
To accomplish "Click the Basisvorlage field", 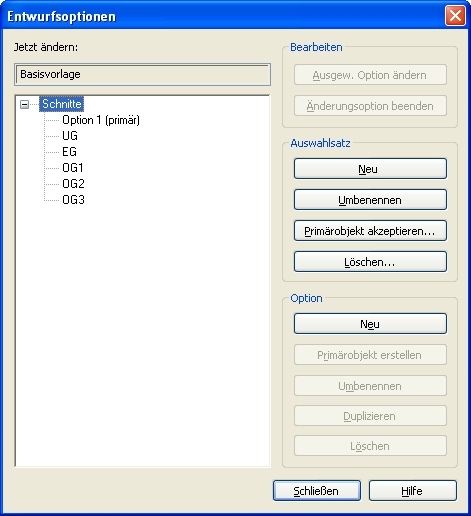I will tap(142, 74).
